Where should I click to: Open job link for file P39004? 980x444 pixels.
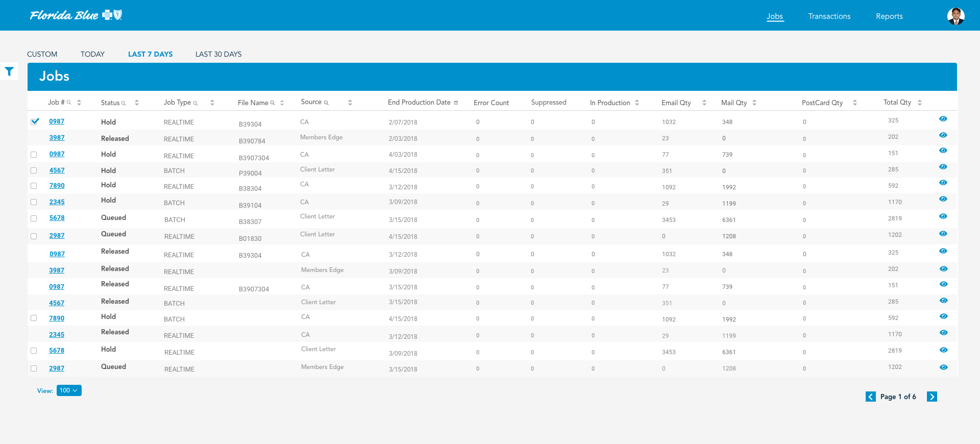point(57,170)
